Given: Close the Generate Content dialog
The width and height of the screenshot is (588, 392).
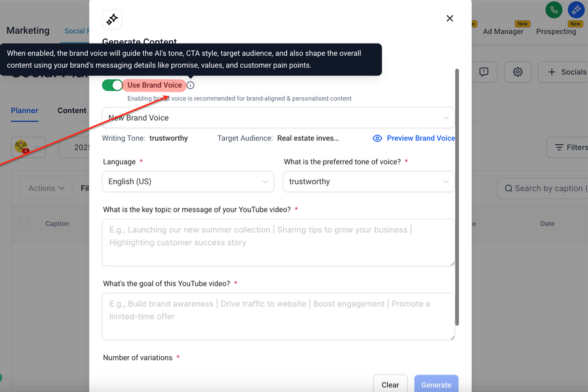Looking at the screenshot, I should pyautogui.click(x=450, y=19).
